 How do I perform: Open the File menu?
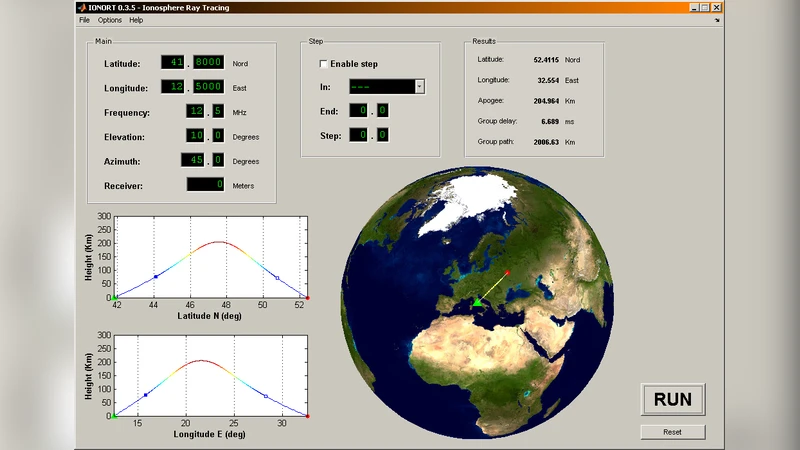[x=84, y=20]
